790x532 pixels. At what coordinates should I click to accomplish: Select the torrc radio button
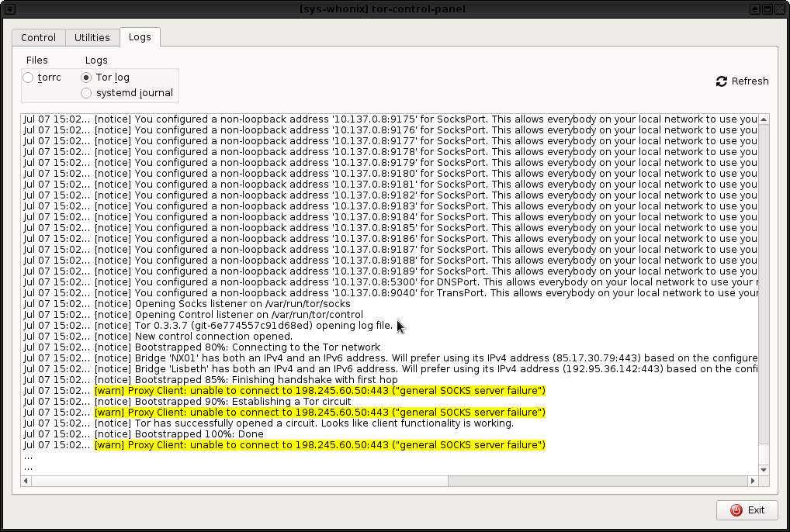point(29,78)
